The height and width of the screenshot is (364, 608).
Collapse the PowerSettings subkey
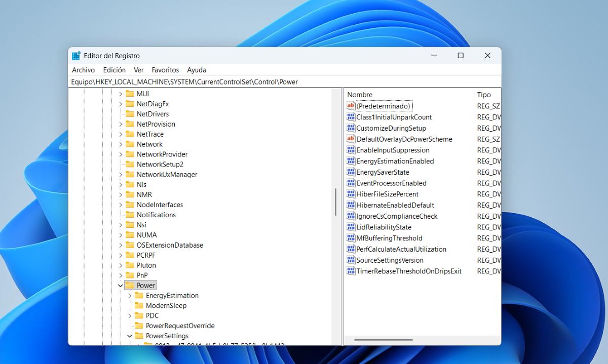pyautogui.click(x=130, y=336)
